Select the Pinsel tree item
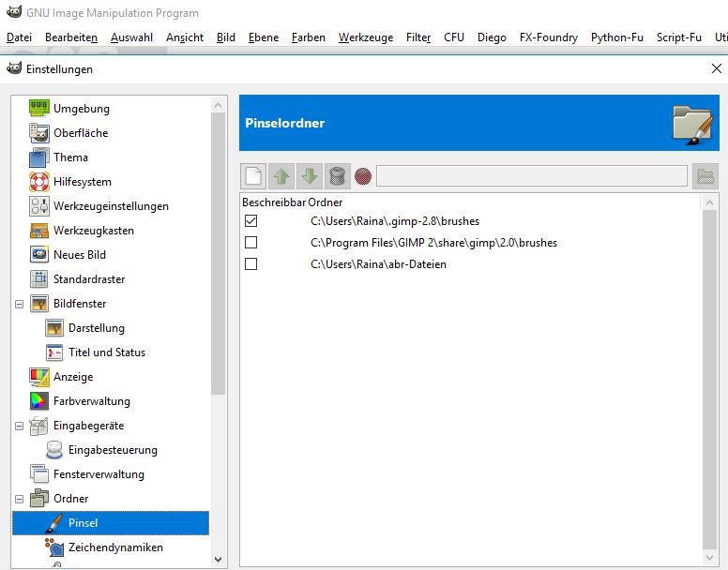Image resolution: width=728 pixels, height=570 pixels. point(111,523)
